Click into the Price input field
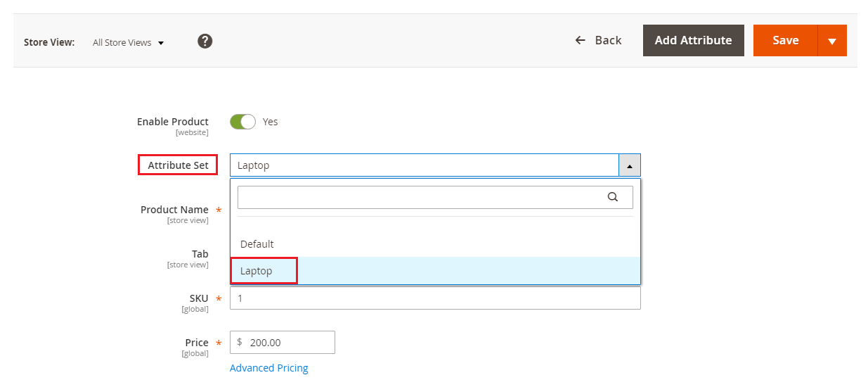The image size is (868, 387). click(283, 342)
